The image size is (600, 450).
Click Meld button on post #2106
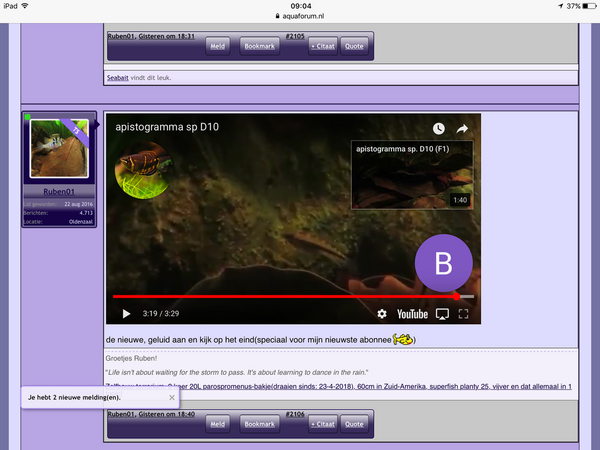216,424
